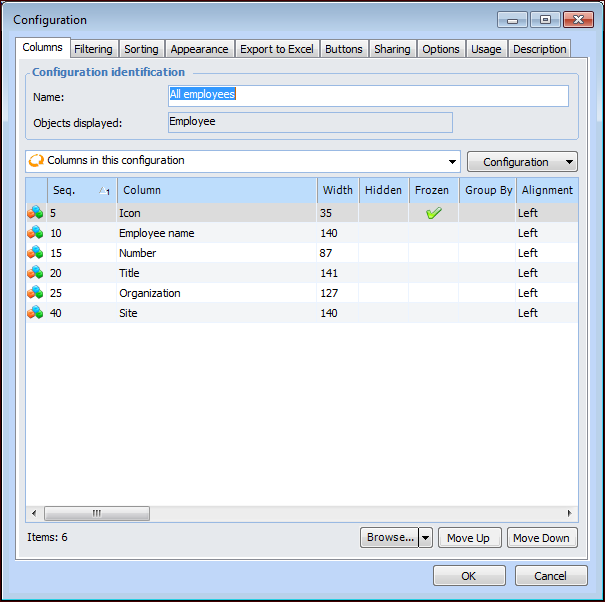
Task: Click the scrollbar's right arrow
Action: (570, 514)
